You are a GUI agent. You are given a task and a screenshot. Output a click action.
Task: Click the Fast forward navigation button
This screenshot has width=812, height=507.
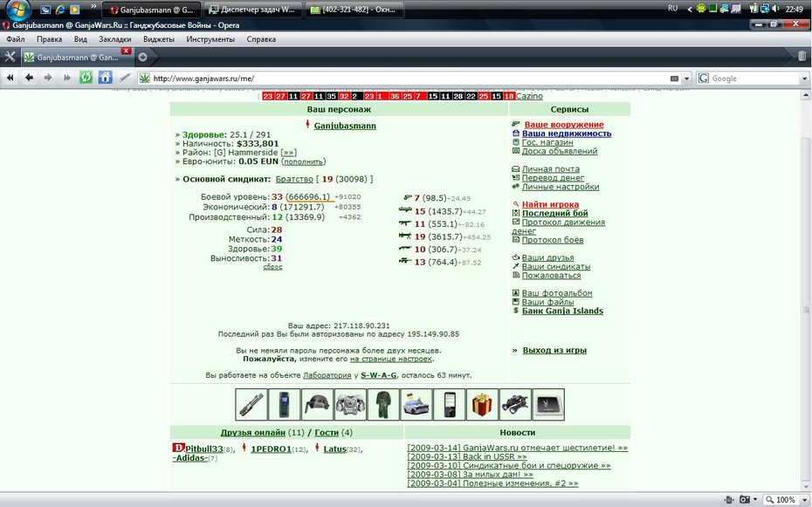click(67, 78)
